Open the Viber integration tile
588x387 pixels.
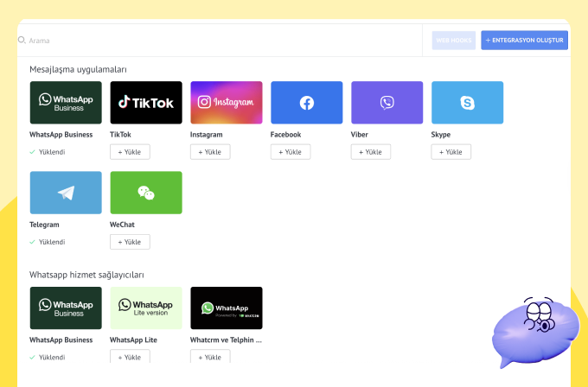click(x=387, y=103)
